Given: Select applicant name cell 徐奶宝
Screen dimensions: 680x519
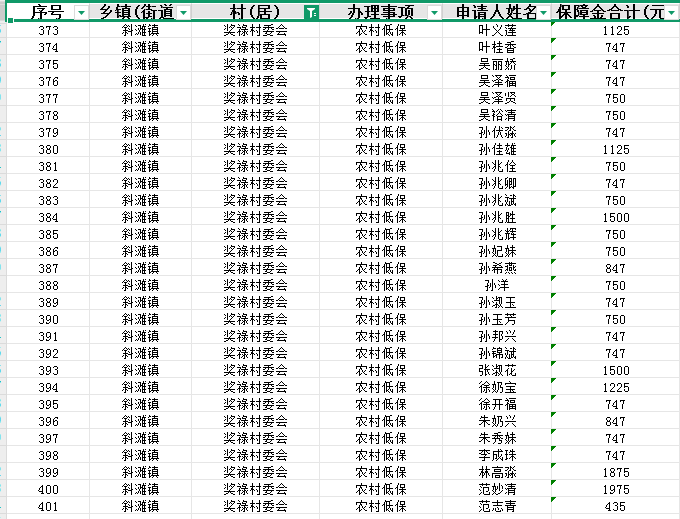Looking at the screenshot, I should click(x=497, y=387).
